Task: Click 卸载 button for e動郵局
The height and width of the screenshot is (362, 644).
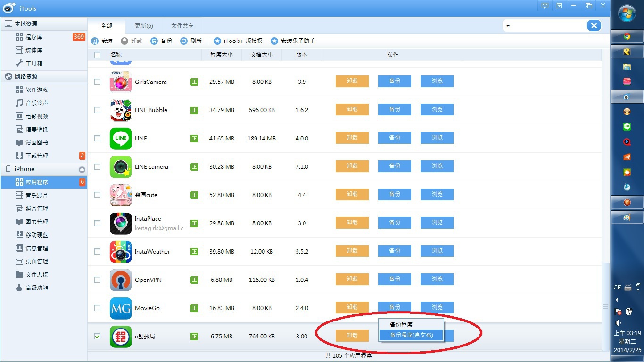Action: pyautogui.click(x=352, y=336)
